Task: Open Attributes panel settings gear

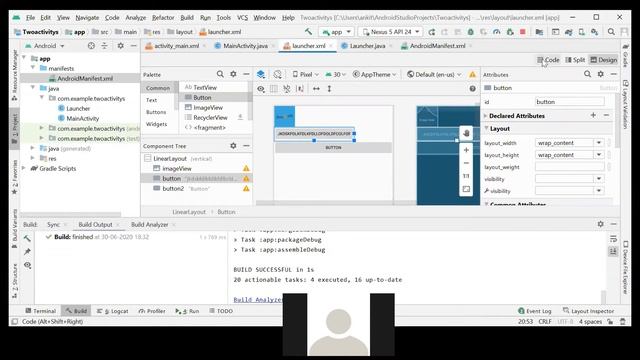Action: pyautogui.click(x=600, y=74)
